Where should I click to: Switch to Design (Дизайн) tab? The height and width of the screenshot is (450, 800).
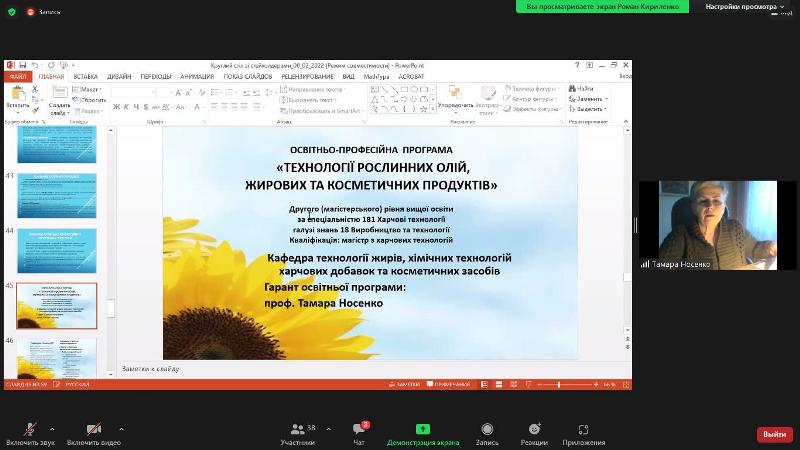119,77
